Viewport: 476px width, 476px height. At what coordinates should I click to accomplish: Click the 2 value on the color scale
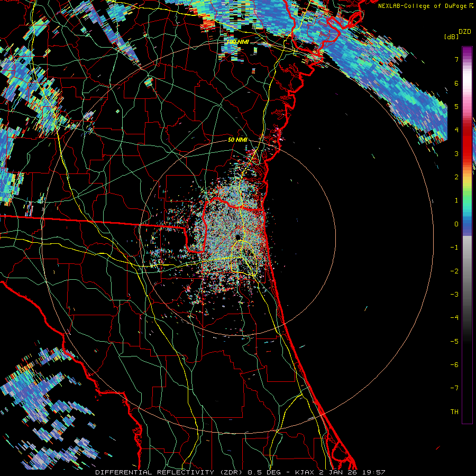click(456, 177)
